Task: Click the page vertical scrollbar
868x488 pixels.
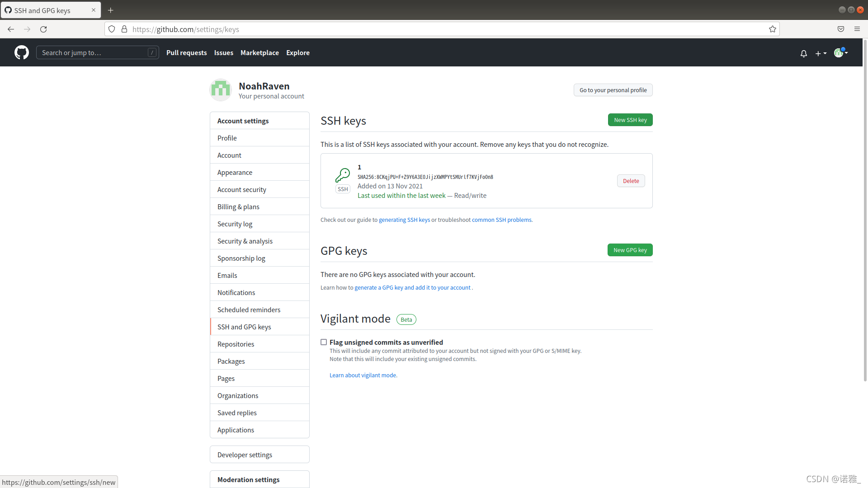Action: (x=865, y=210)
